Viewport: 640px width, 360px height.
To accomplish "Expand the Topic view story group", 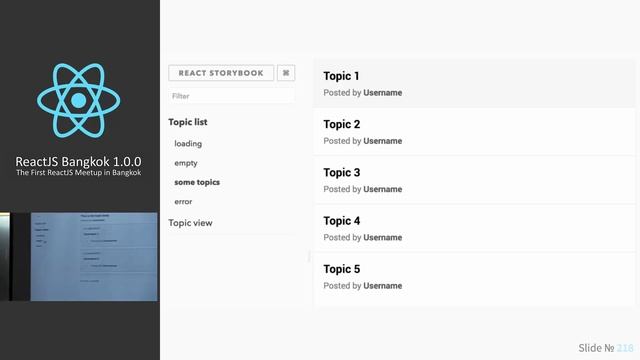I will [190, 223].
